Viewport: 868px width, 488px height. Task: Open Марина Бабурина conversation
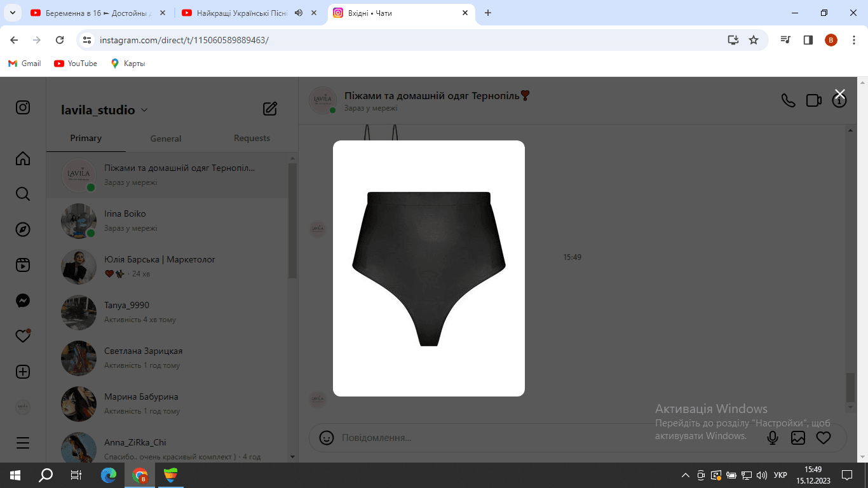[168, 403]
